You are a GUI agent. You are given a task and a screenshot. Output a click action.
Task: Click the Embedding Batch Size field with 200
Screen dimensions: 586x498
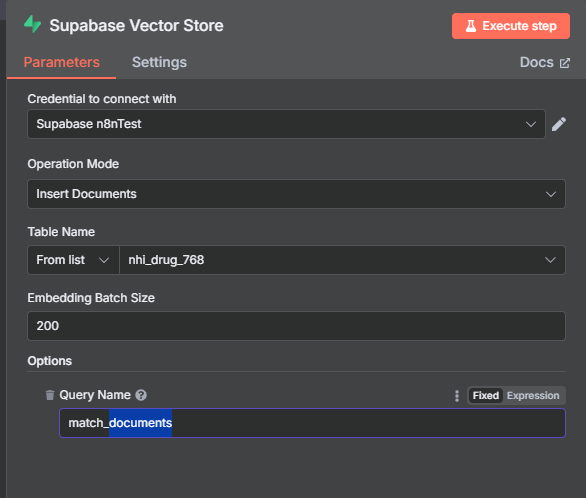click(x=296, y=326)
